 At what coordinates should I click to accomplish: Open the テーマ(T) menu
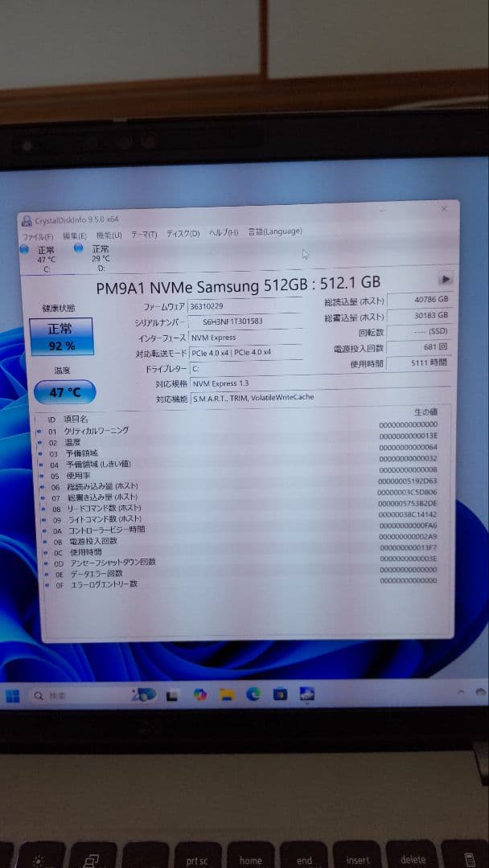[x=144, y=234]
